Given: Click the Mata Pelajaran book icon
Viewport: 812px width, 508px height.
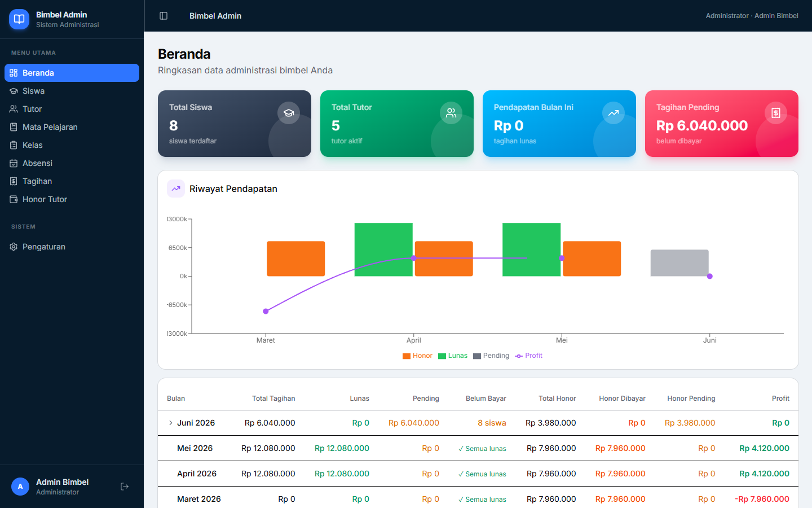Looking at the screenshot, I should 14,127.
